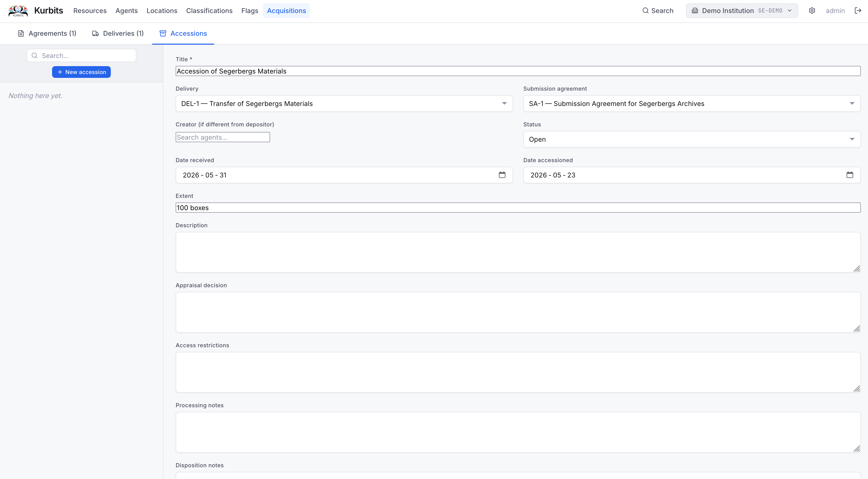This screenshot has height=479, width=868.
Task: Switch to the Agreements (1) tab
Action: (47, 33)
